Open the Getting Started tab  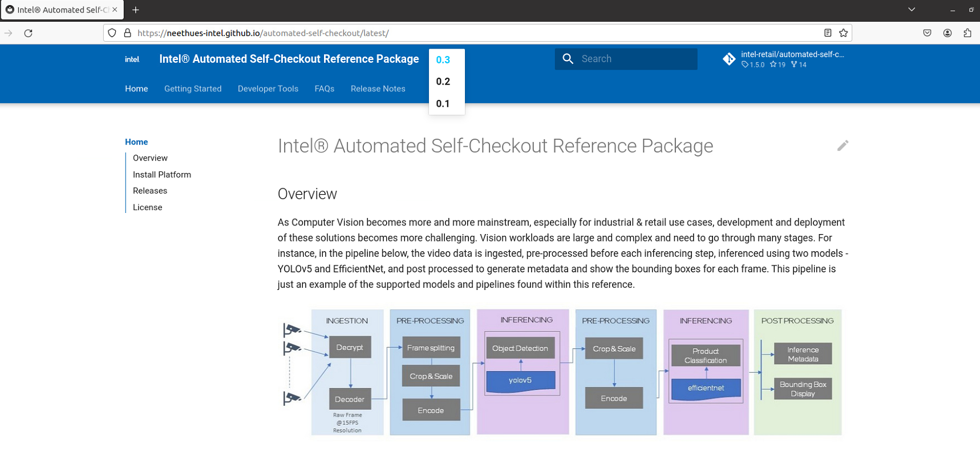click(193, 88)
